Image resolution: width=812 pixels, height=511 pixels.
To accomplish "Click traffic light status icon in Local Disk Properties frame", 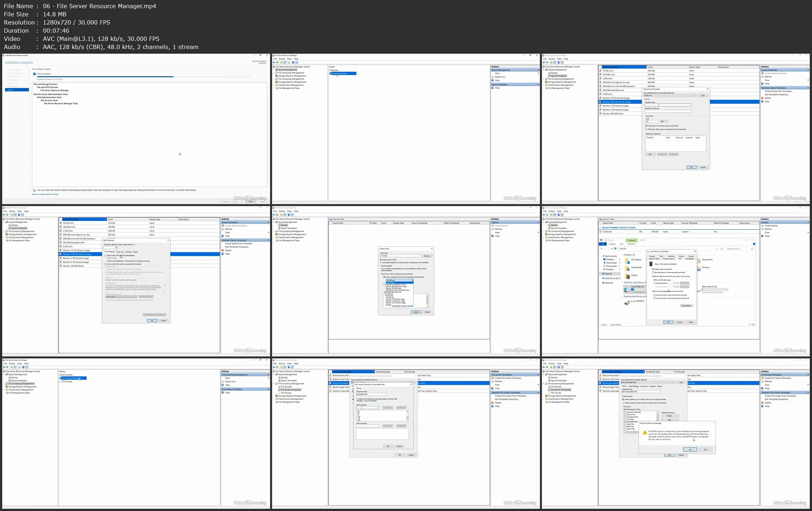I will coord(651,264).
